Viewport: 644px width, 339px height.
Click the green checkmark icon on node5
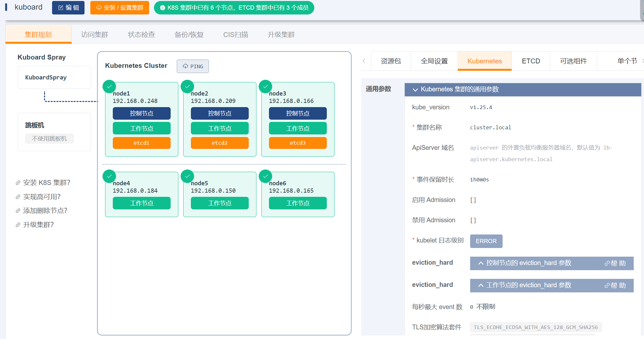(187, 176)
